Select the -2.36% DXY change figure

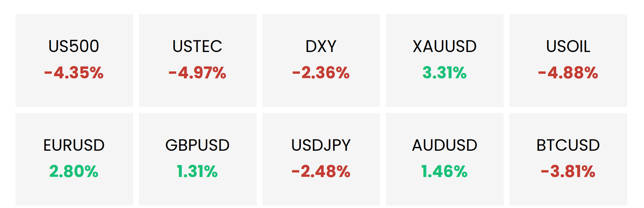click(321, 73)
